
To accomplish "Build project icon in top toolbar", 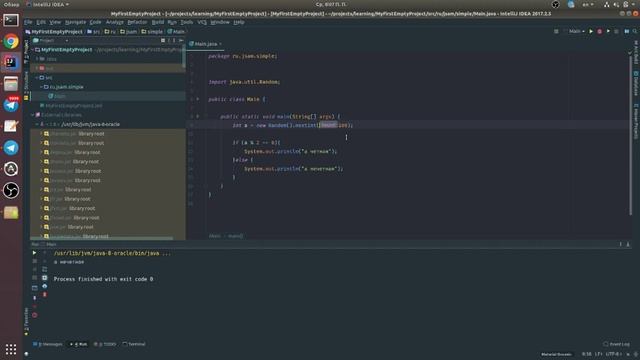I will coord(556,31).
